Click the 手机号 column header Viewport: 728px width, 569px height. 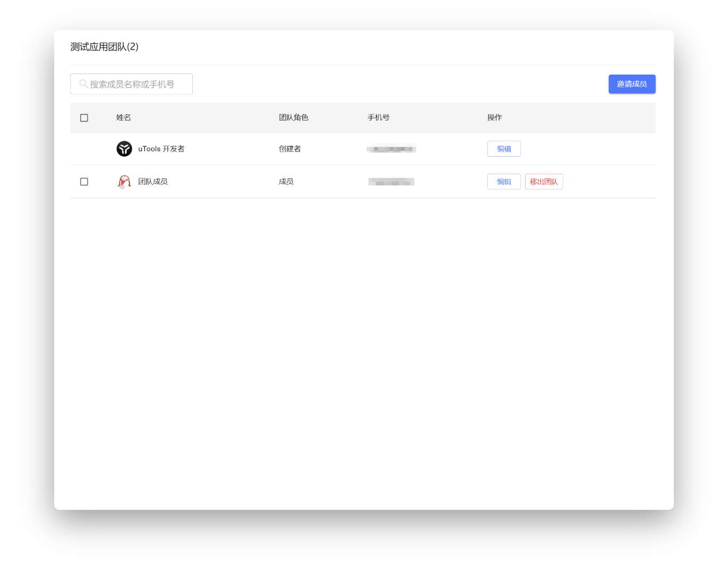click(x=378, y=118)
